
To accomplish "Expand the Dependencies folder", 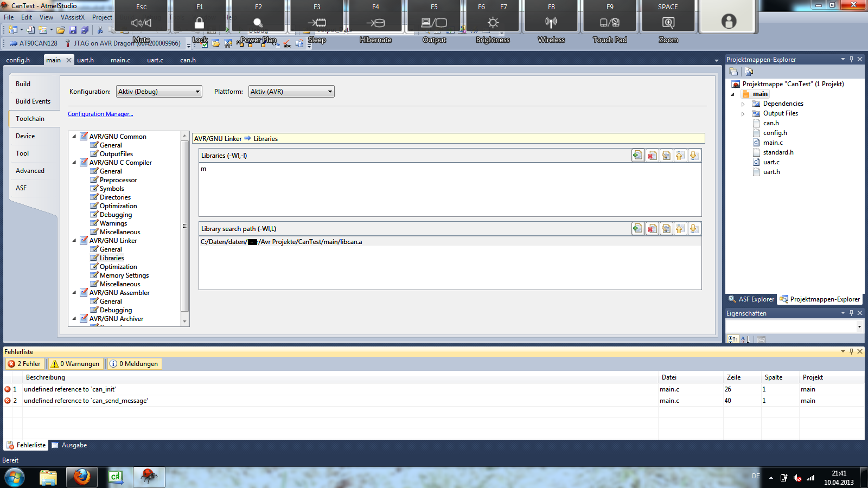I will coord(743,104).
